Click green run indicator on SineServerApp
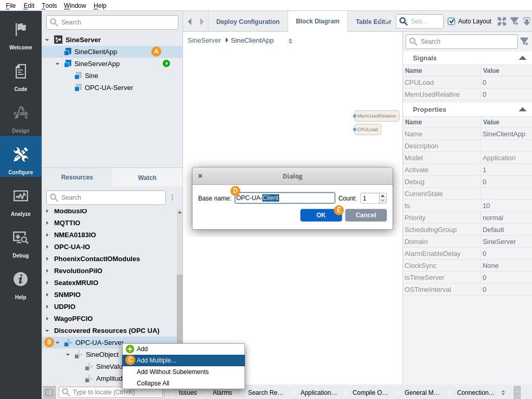Viewport: 532px width, 399px height. point(166,63)
